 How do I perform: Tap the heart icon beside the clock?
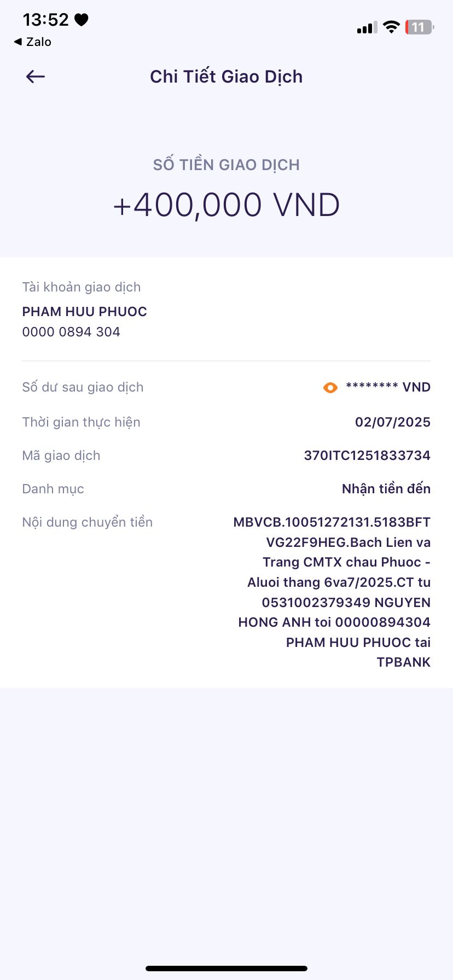(x=82, y=20)
